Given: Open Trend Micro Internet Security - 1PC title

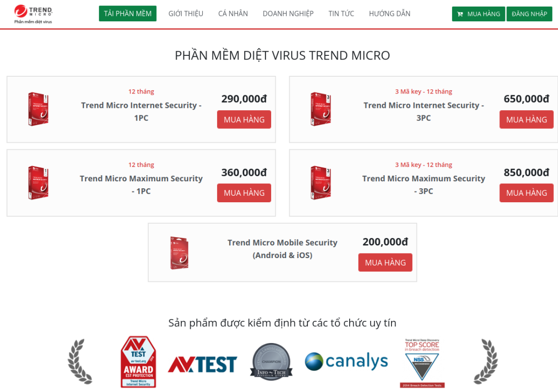Looking at the screenshot, I should click(x=141, y=112).
